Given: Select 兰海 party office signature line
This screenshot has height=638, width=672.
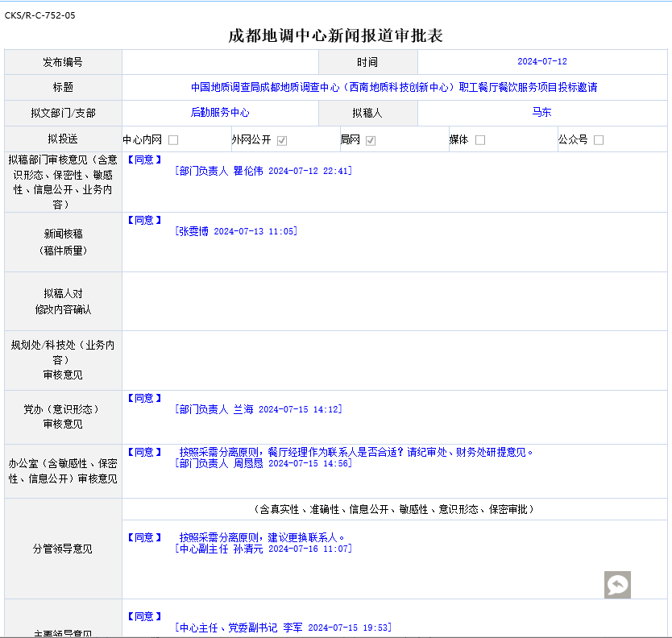Looking at the screenshot, I should point(258,409).
